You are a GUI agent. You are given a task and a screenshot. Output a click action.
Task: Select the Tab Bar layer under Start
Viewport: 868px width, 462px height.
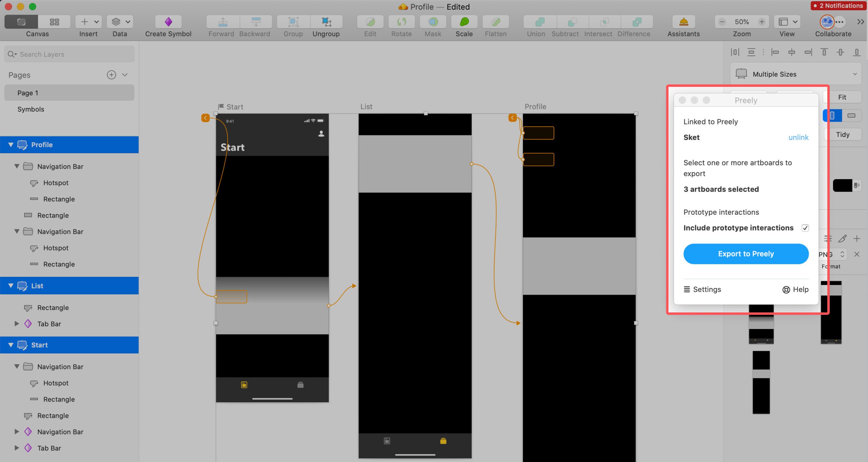pyautogui.click(x=49, y=448)
